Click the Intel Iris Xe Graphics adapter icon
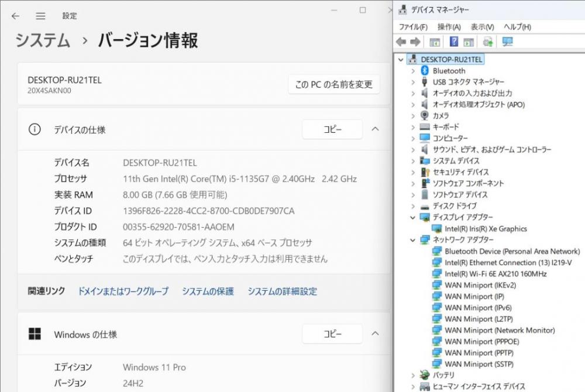Image resolution: width=585 pixels, height=392 pixels. (x=436, y=229)
